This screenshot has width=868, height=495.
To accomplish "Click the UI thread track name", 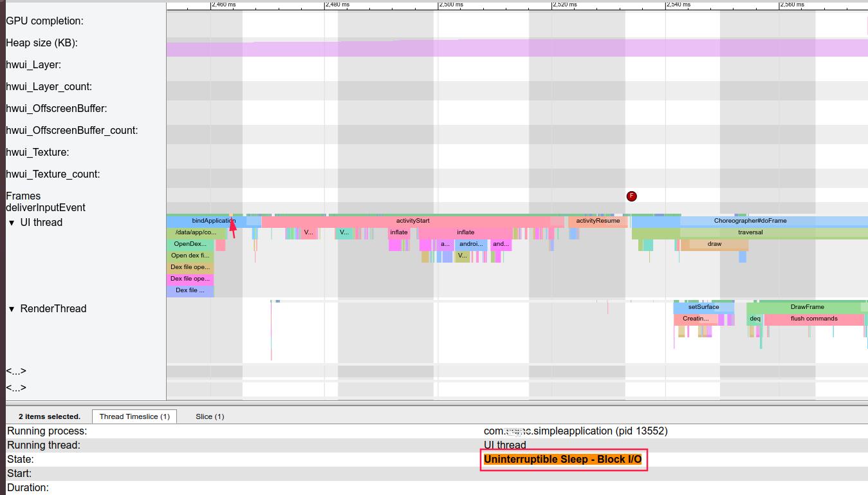I will click(x=41, y=223).
